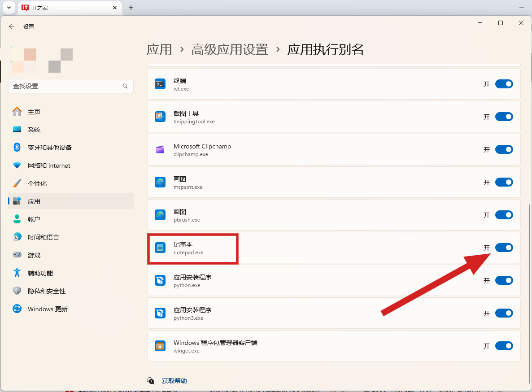This screenshot has width=532, height=392.
Task: Click the Microsoft Clipchamp icon
Action: [x=160, y=149]
